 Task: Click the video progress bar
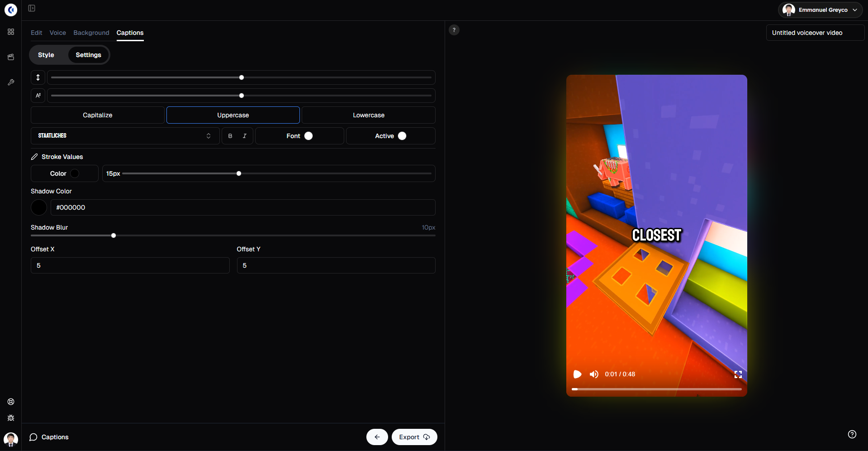[657, 389]
